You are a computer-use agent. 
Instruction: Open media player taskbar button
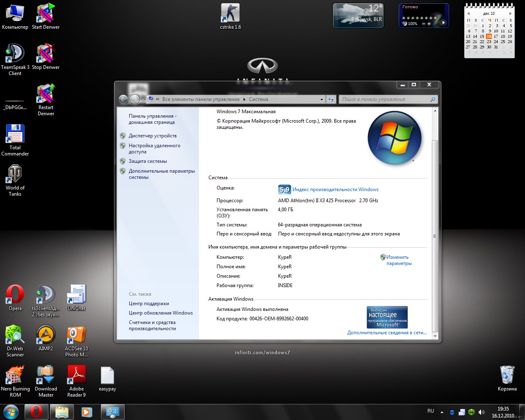point(87,412)
